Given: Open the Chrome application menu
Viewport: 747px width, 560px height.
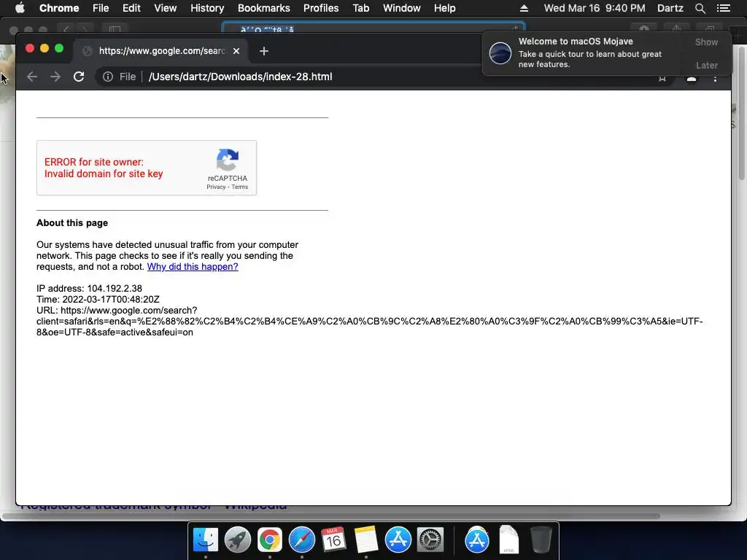Looking at the screenshot, I should click(59, 8).
